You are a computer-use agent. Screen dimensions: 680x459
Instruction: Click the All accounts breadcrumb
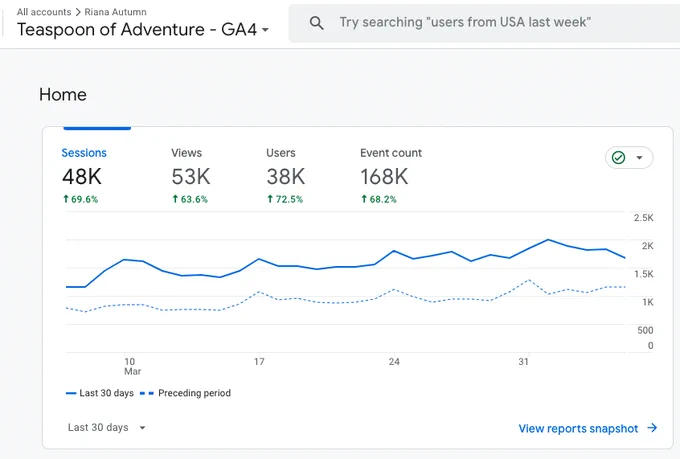tap(44, 12)
